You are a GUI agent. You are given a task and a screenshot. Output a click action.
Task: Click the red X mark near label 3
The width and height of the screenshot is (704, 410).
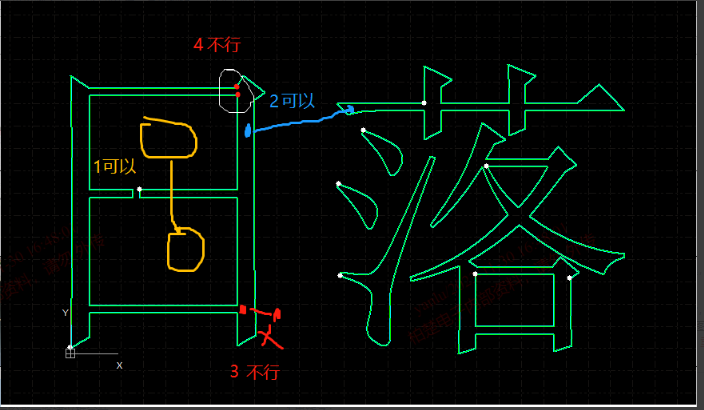pos(271,337)
